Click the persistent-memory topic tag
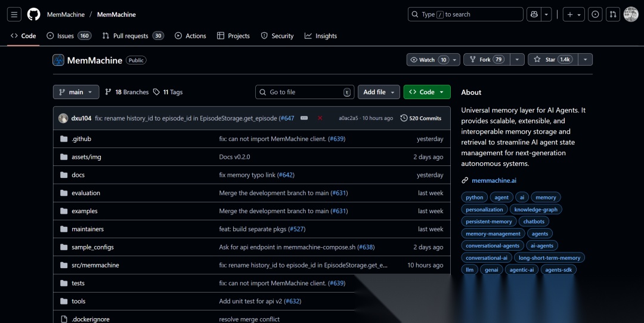The image size is (644, 323). [489, 222]
